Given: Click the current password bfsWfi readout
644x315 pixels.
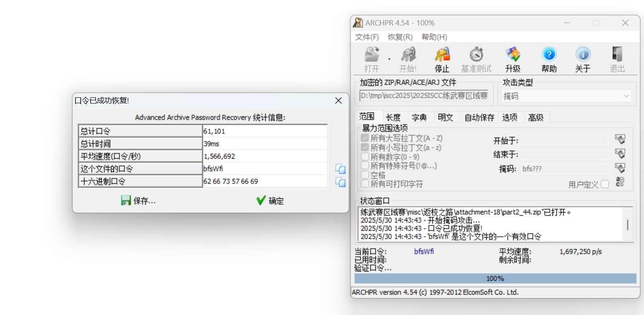Looking at the screenshot, I should 424,251.
